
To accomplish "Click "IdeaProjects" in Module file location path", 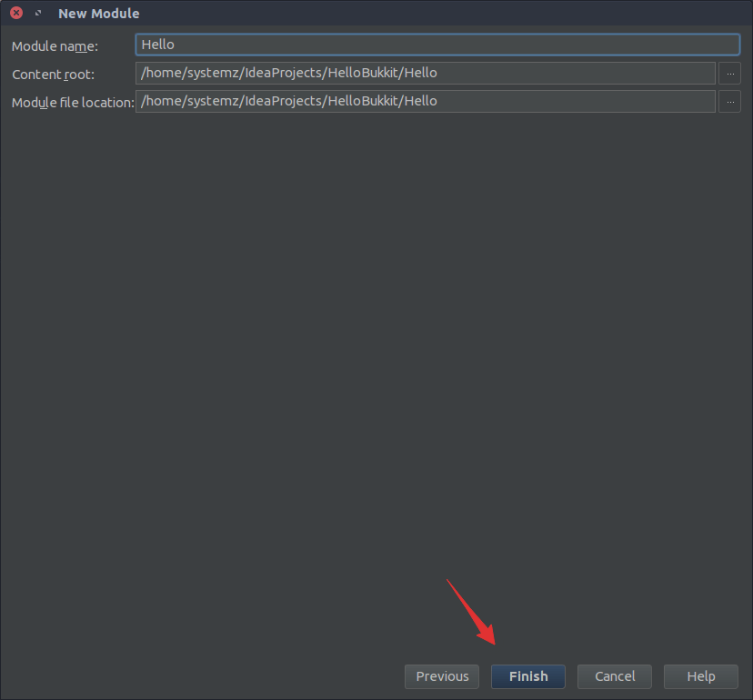I will (x=283, y=101).
